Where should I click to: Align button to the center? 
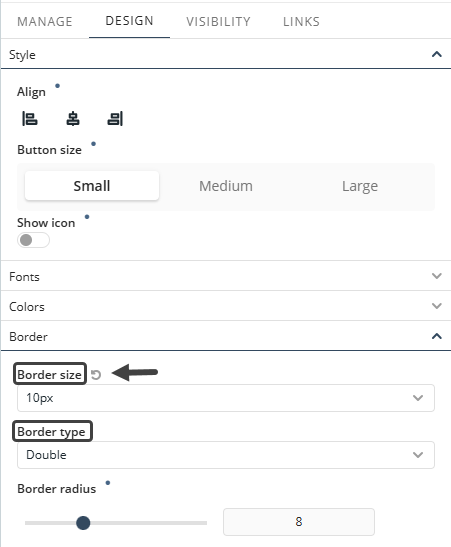coord(73,119)
